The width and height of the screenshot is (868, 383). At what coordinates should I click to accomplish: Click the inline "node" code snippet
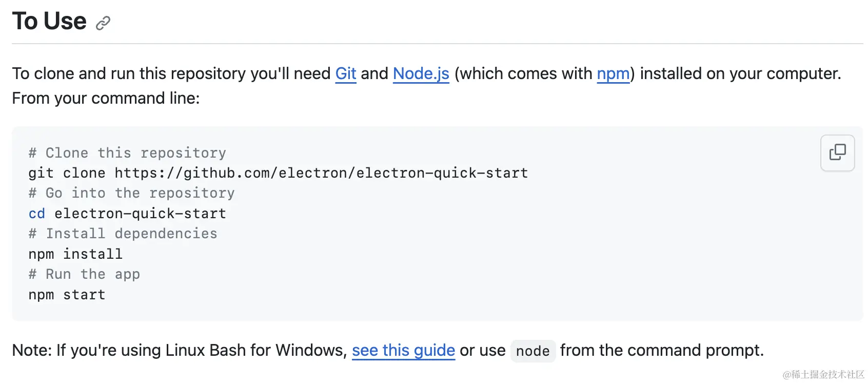coord(532,351)
